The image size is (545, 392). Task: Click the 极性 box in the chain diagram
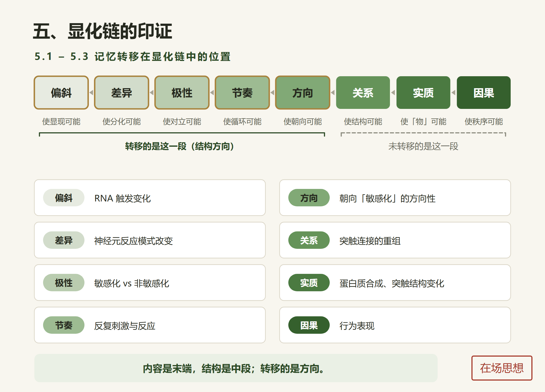[182, 93]
